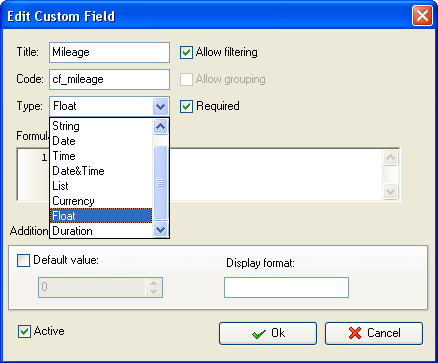Choose Duration from the type list
This screenshot has width=438, height=363.
point(101,231)
